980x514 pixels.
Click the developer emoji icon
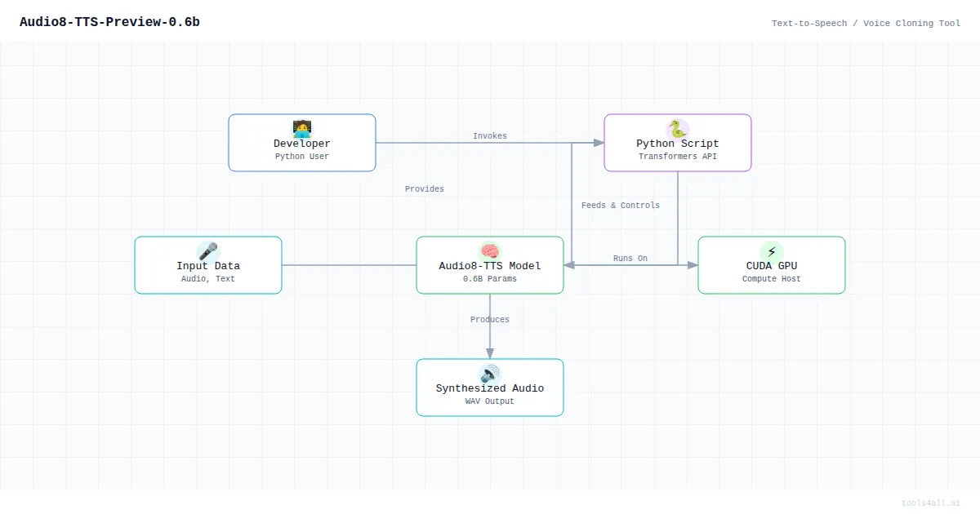(x=302, y=129)
